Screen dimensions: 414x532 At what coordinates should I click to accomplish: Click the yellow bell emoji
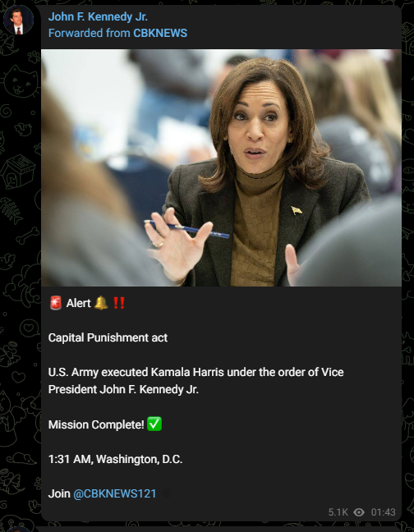click(x=101, y=303)
